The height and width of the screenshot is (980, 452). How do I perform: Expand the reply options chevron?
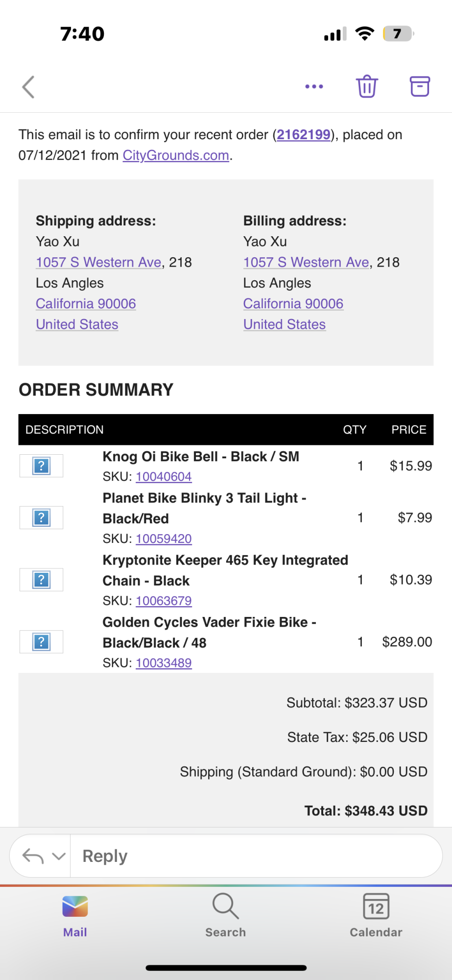59,856
